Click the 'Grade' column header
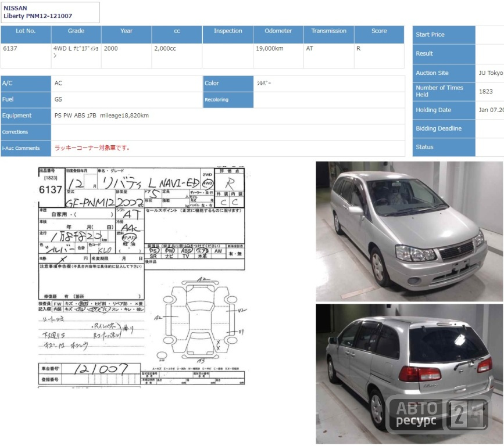The image size is (504, 446). [76, 35]
